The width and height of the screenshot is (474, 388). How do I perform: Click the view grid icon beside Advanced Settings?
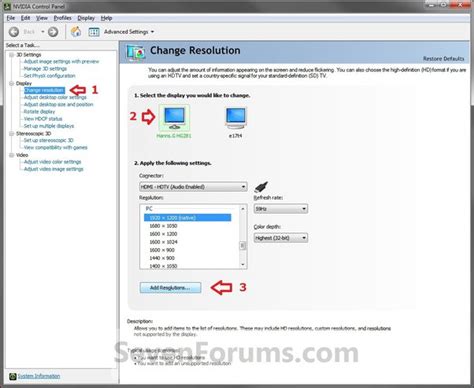pos(94,32)
